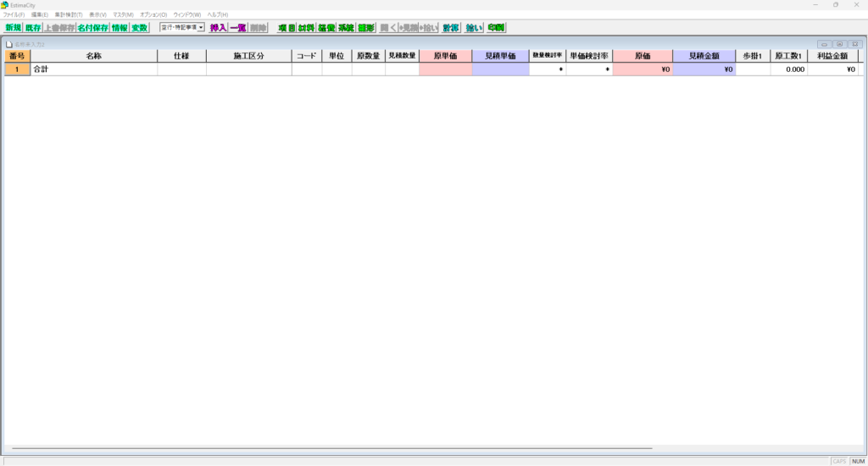Click the document icon of the inner window
Screen dimensions: 868x466
pos(8,44)
